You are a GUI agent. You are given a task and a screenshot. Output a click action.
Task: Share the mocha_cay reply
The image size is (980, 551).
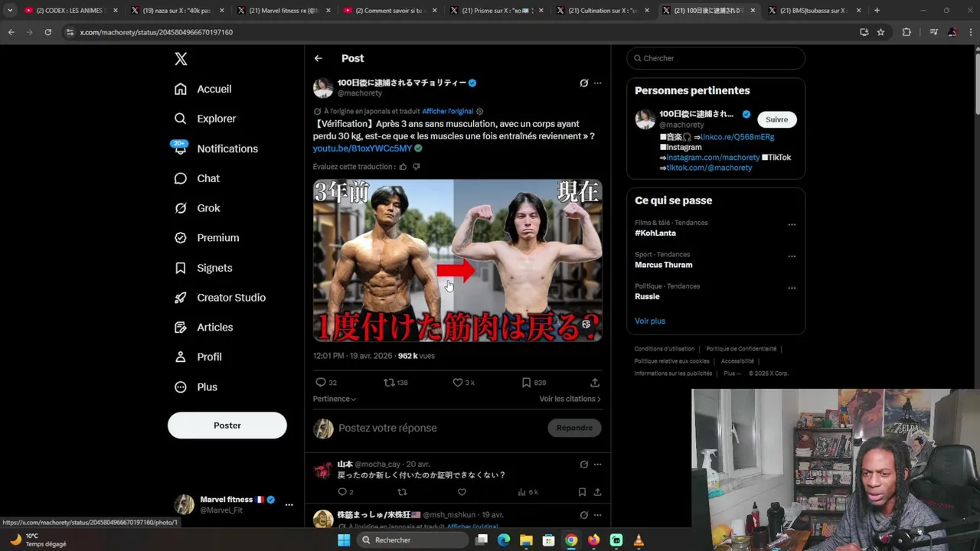pyautogui.click(x=597, y=492)
